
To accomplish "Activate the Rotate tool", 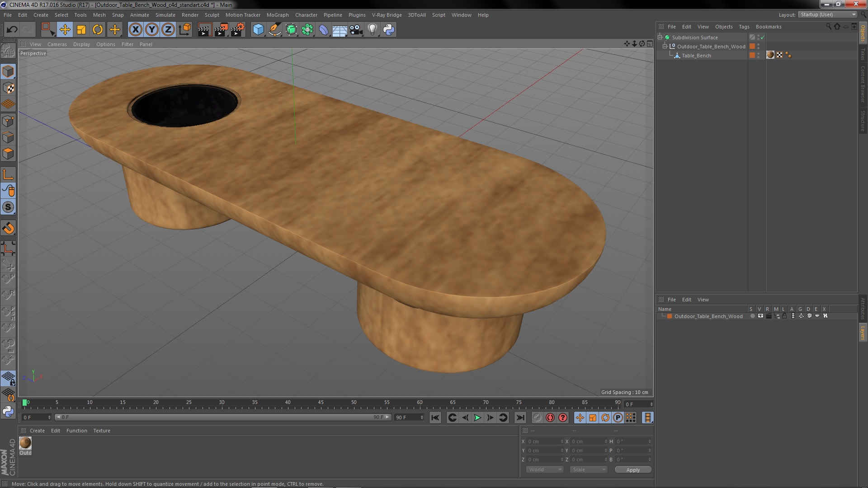I will point(98,30).
